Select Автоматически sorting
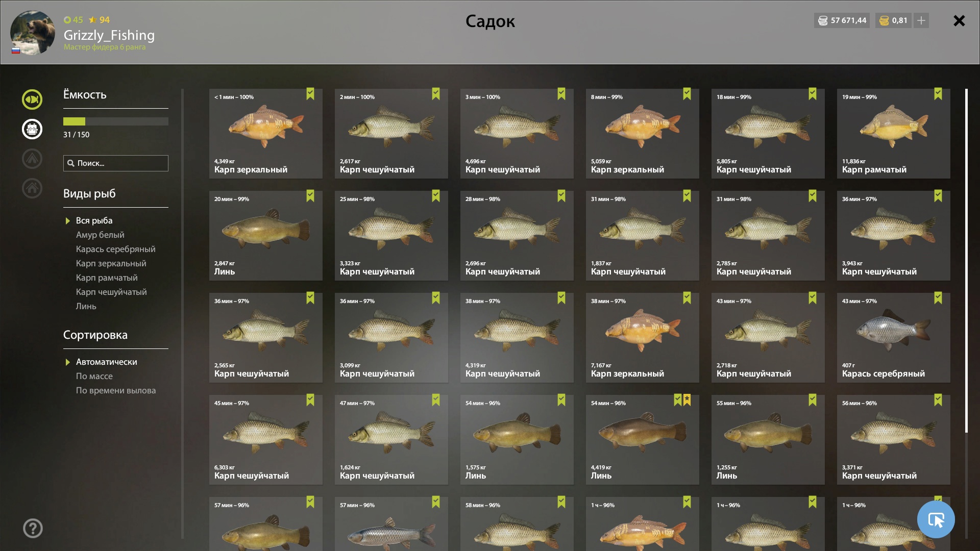The height and width of the screenshot is (551, 980). coord(107,362)
